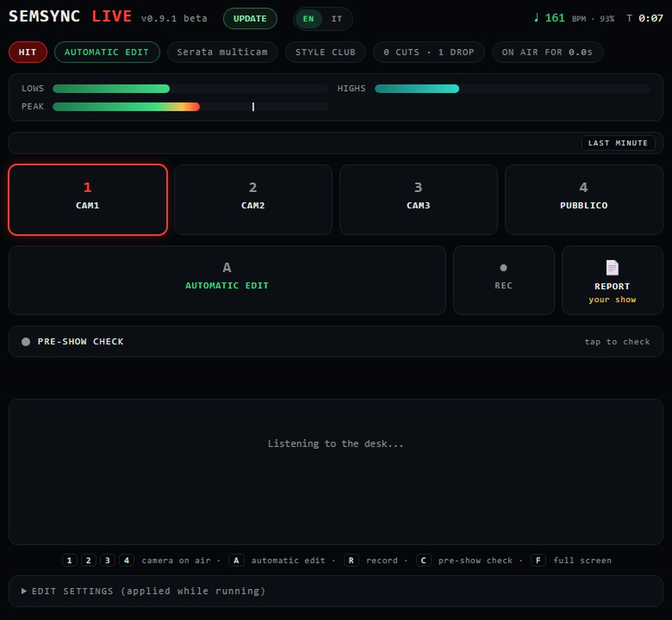Screen dimensions: 672x620
Task: Click the cuts and drop counter pill
Action: tap(429, 52)
